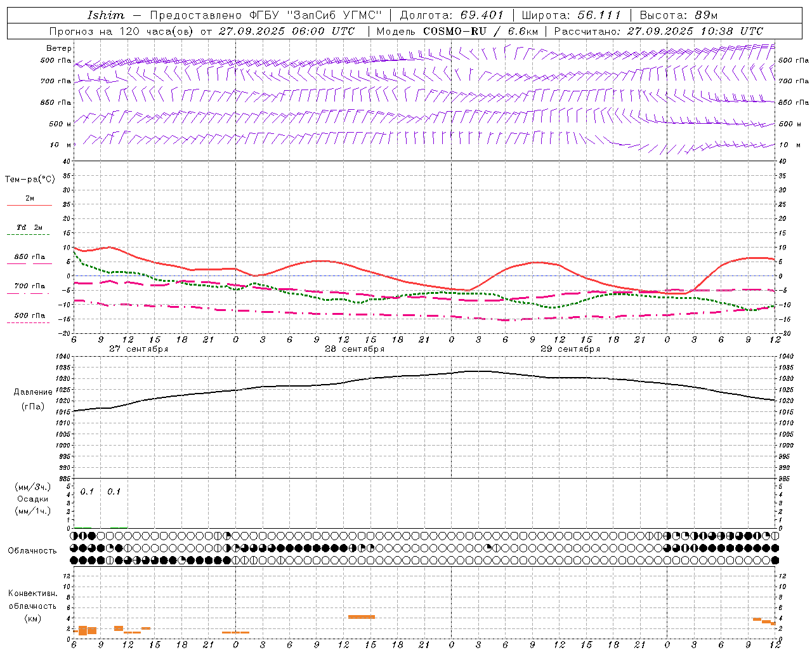This screenshot has width=812, height=650.
Task: Click the "Рассчитано: 27.09.2025 10:38 UTC" timestamp
Action: (x=658, y=31)
